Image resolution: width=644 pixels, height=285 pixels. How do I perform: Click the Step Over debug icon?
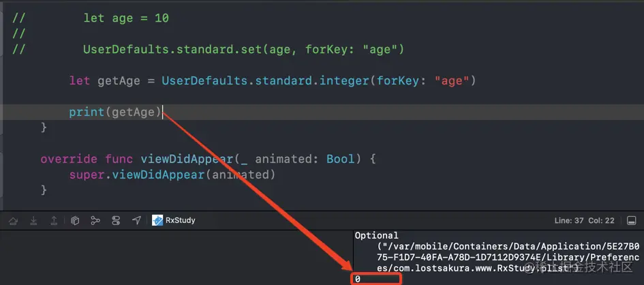[14, 221]
